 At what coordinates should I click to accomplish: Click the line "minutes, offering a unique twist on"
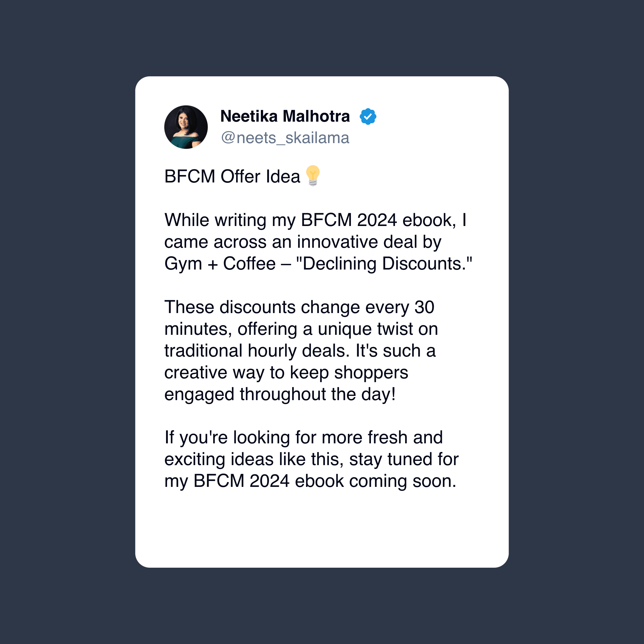click(x=301, y=329)
